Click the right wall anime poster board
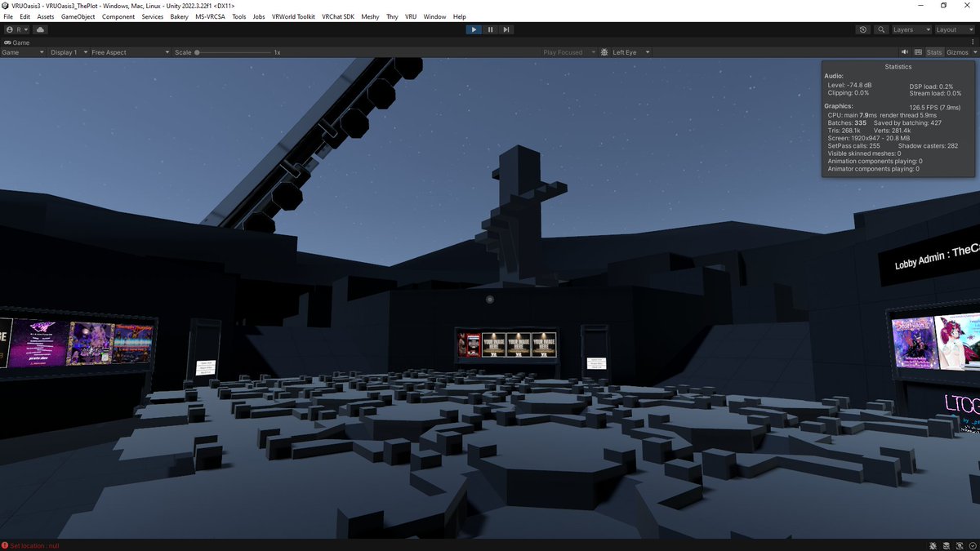Viewport: 980px width, 551px height. (x=936, y=343)
